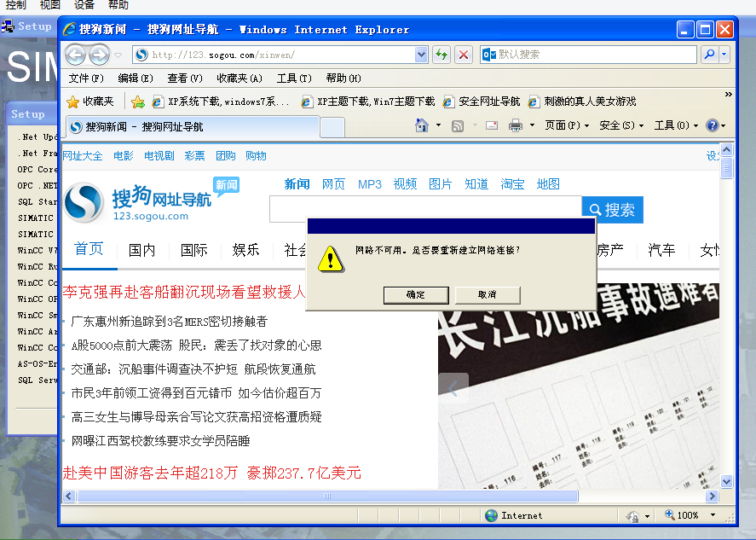Image resolution: width=756 pixels, height=540 pixels.
Task: Click the Sogou logo icon
Action: tap(84, 203)
